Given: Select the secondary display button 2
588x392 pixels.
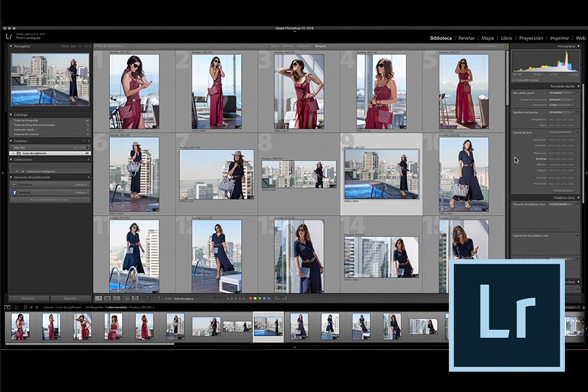Looking at the screenshot, I should point(16,308).
